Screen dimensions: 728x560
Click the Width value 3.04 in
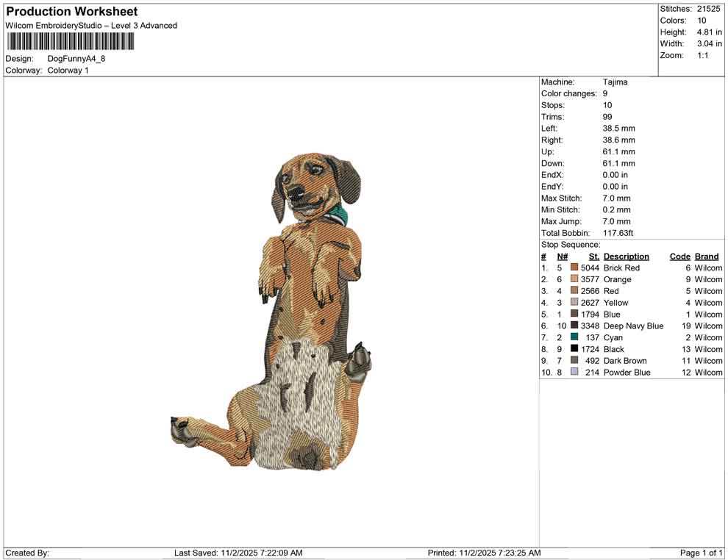(x=709, y=43)
